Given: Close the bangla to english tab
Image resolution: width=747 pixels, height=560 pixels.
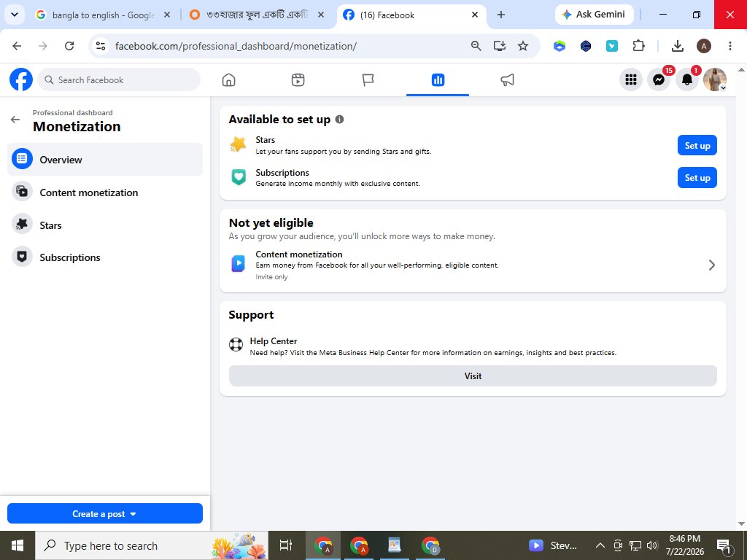Looking at the screenshot, I should pyautogui.click(x=167, y=15).
